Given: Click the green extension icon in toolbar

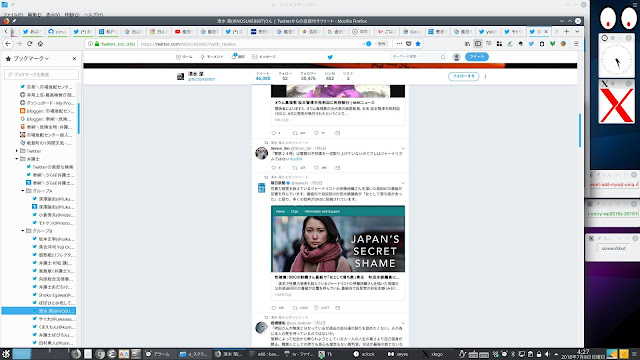Looking at the screenshot, I should point(552,44).
